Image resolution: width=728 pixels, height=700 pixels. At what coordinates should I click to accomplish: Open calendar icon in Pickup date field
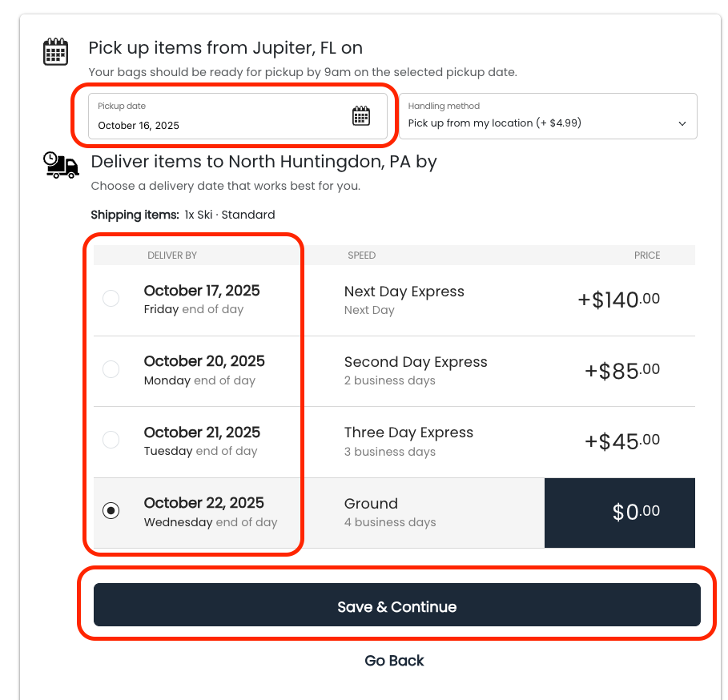[360, 116]
